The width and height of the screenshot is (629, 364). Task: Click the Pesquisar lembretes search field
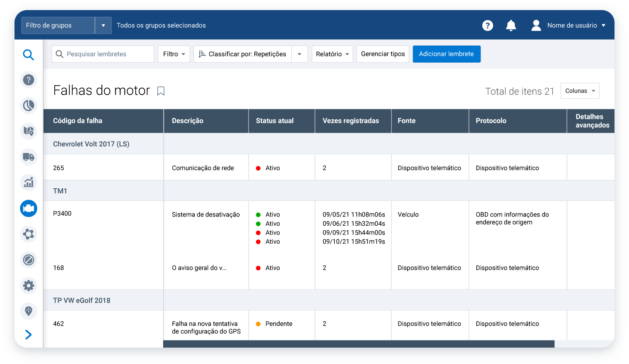click(x=103, y=54)
